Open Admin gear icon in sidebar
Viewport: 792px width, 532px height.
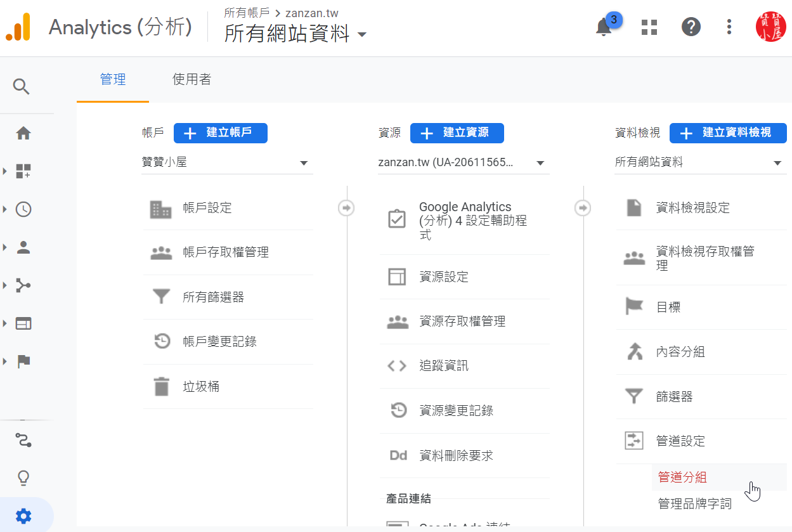(x=23, y=516)
